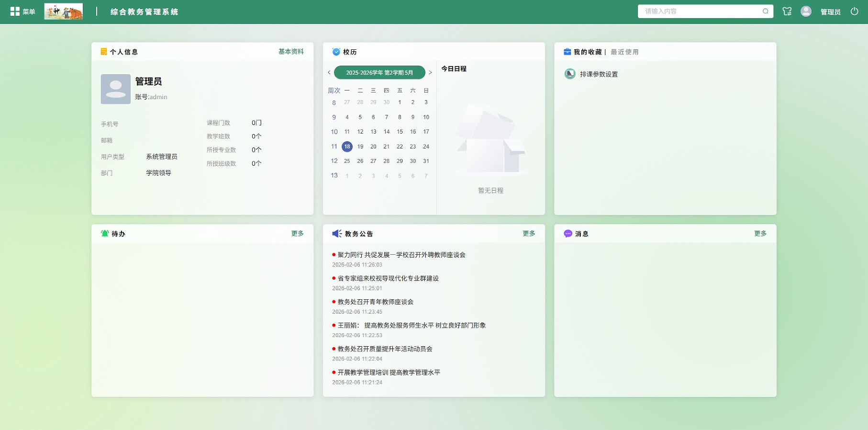This screenshot has height=430, width=868.
Task: Click the 账号:admin text
Action: pyautogui.click(x=151, y=97)
